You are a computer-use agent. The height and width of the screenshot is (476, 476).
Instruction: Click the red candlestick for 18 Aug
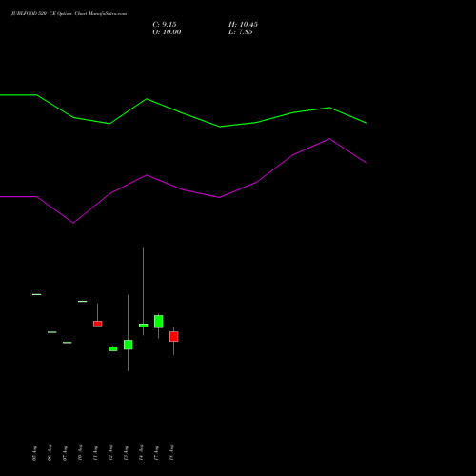pos(174,336)
